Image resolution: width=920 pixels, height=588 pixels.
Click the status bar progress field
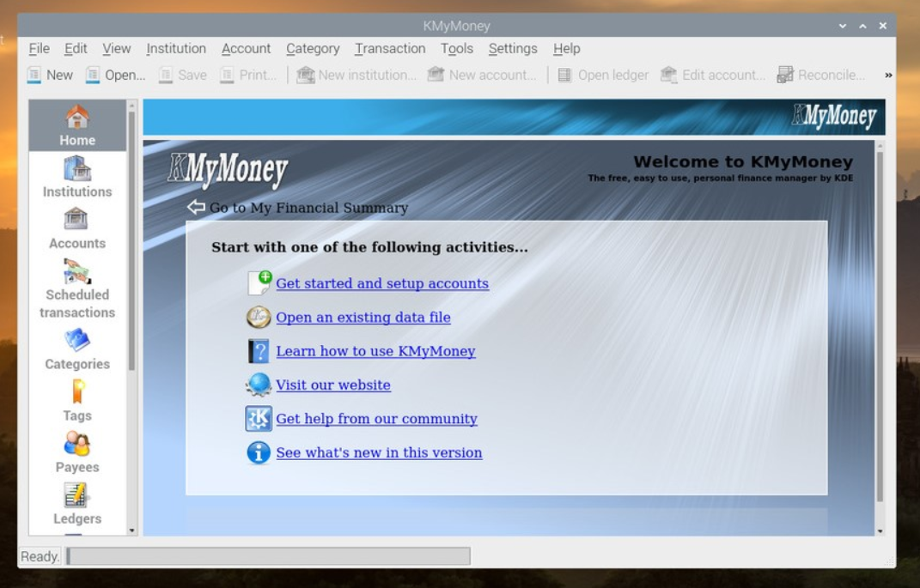(268, 556)
